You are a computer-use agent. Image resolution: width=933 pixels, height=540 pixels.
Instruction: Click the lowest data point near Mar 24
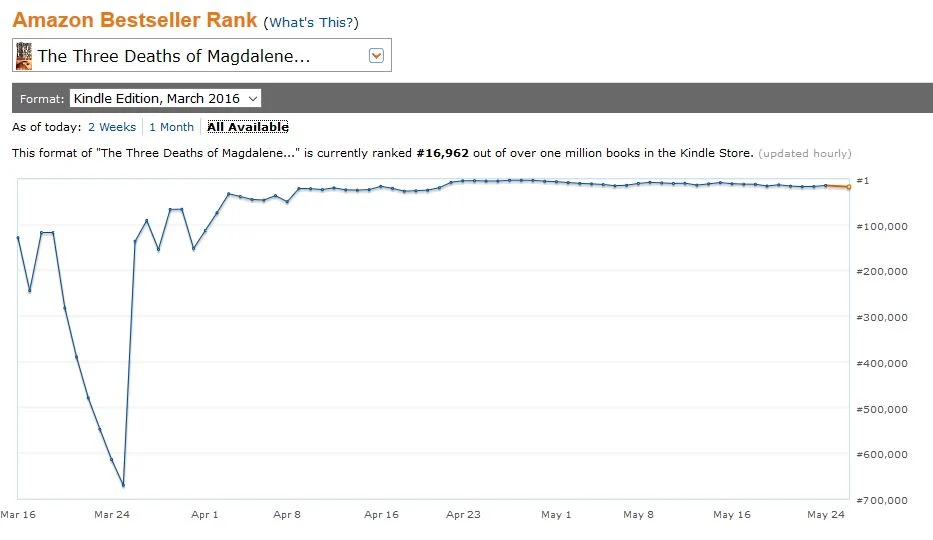click(x=123, y=485)
